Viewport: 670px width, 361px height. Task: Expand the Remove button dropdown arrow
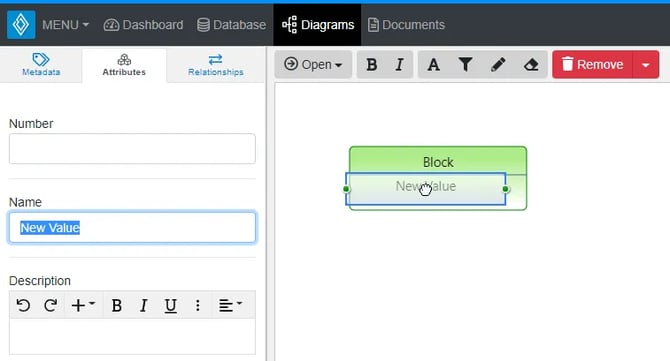pyautogui.click(x=646, y=65)
